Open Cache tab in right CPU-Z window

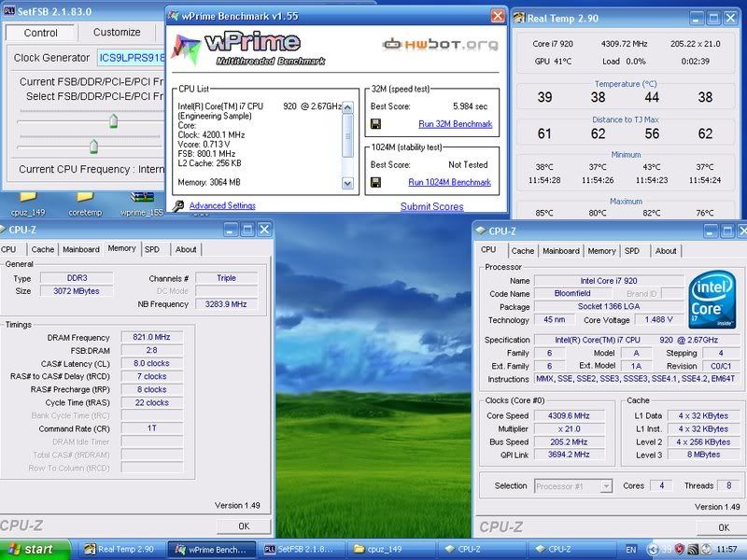tap(523, 251)
